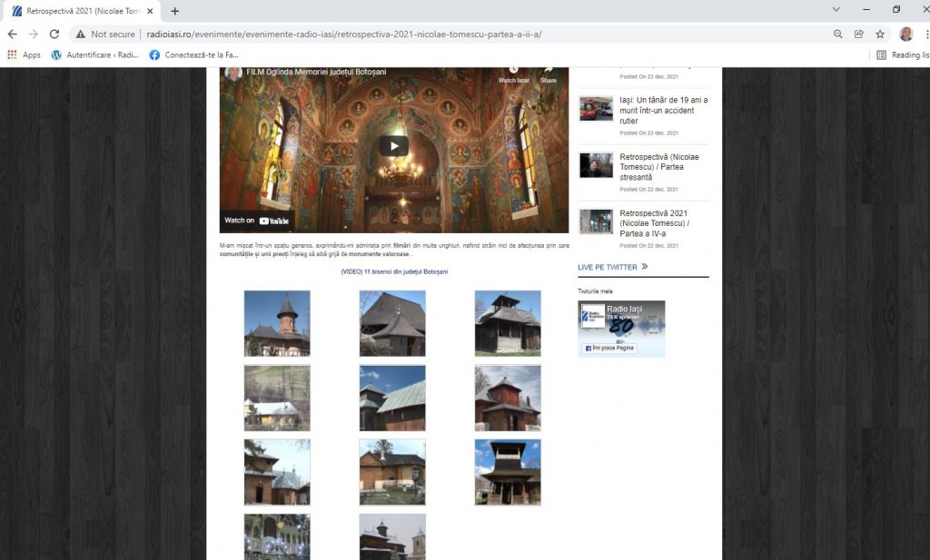Expand the tab search chevron
The width and height of the screenshot is (930, 560).
pos(836,10)
